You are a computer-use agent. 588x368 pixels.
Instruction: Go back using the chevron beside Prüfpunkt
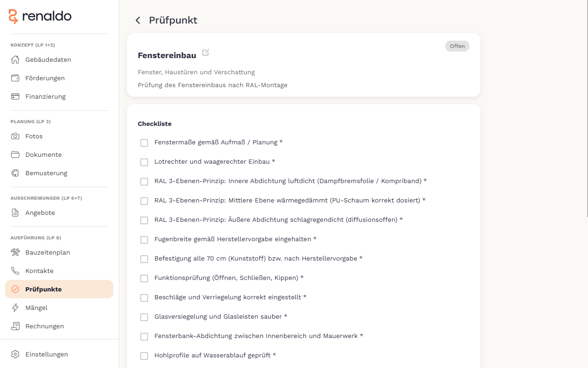(x=137, y=20)
